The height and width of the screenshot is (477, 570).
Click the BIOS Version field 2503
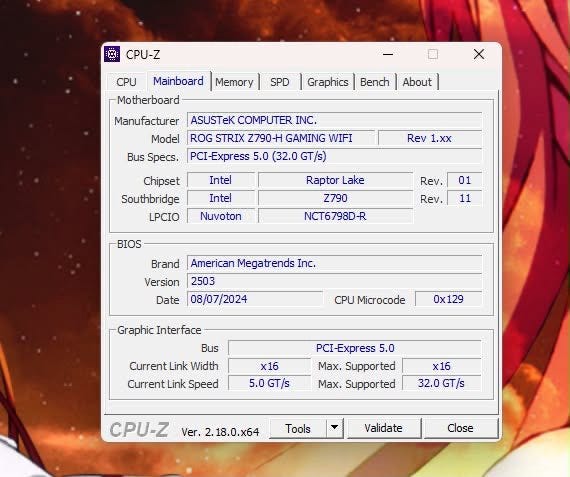click(x=334, y=281)
